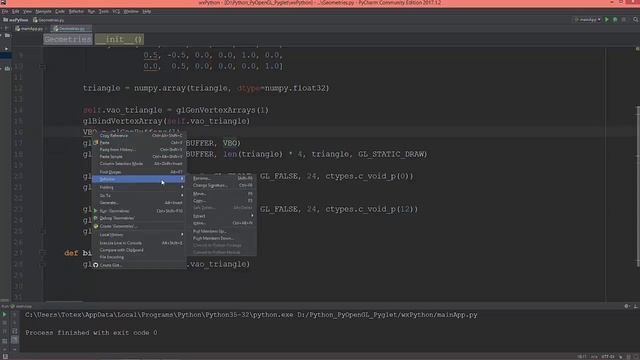Open the Window menu

pos(131,11)
